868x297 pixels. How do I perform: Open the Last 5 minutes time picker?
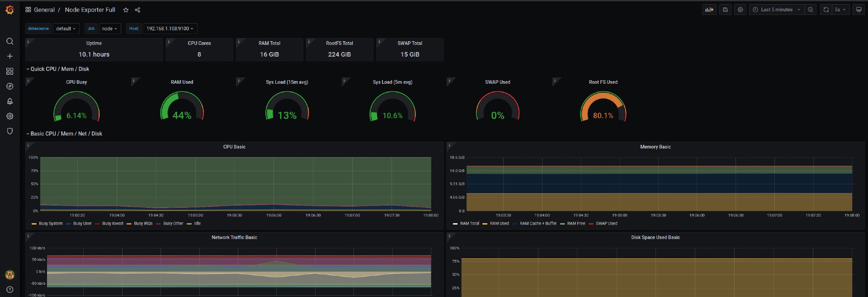(x=776, y=10)
